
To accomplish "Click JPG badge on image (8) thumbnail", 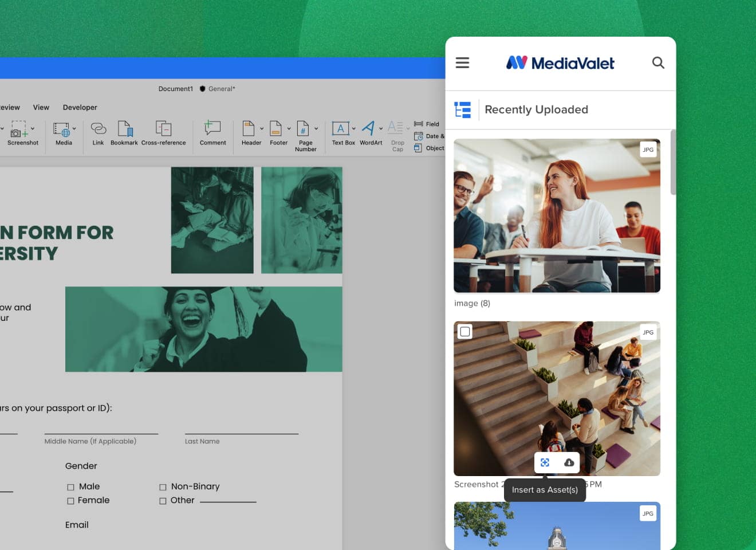I will 648,150.
